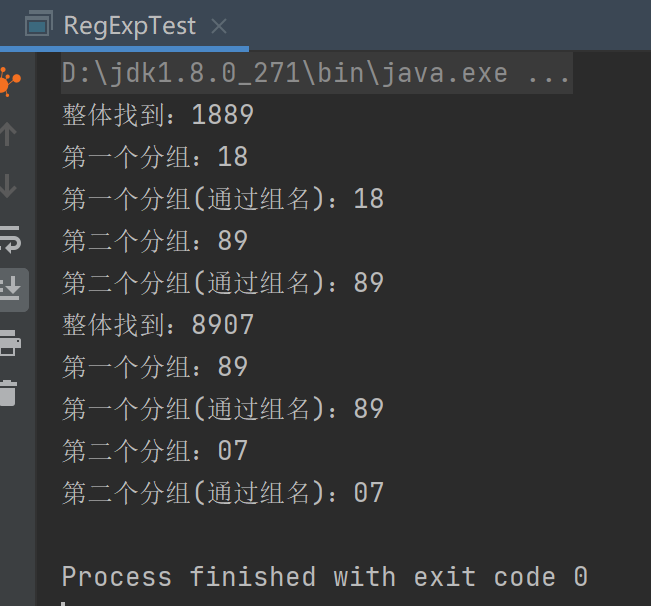Clear console with the trash icon
The height and width of the screenshot is (606, 651).
tap(9, 392)
